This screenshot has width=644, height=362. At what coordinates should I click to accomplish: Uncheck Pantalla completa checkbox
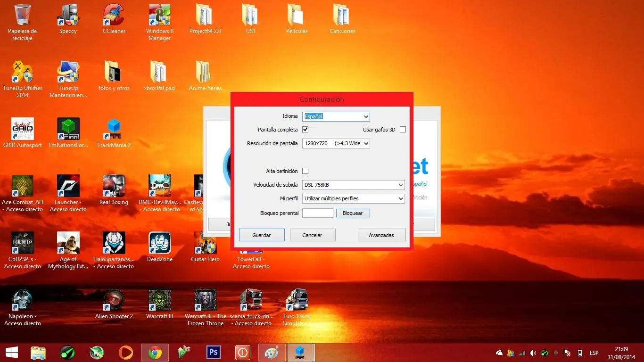pyautogui.click(x=305, y=129)
